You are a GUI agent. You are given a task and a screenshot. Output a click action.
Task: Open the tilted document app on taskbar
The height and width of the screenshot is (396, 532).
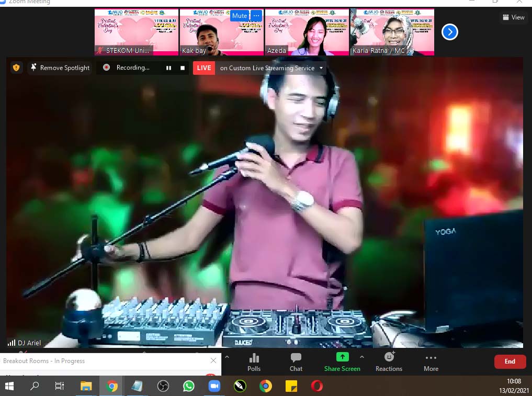[x=137, y=386]
